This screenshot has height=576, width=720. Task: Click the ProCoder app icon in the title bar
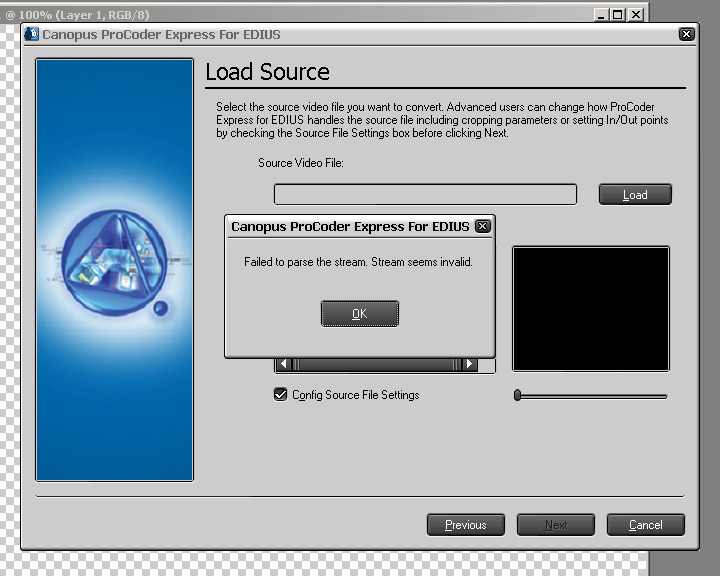(32, 34)
